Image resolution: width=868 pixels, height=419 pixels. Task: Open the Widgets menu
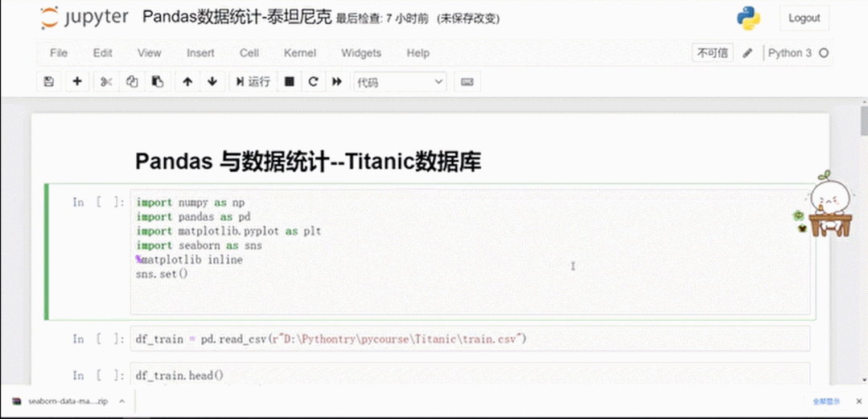(x=361, y=53)
